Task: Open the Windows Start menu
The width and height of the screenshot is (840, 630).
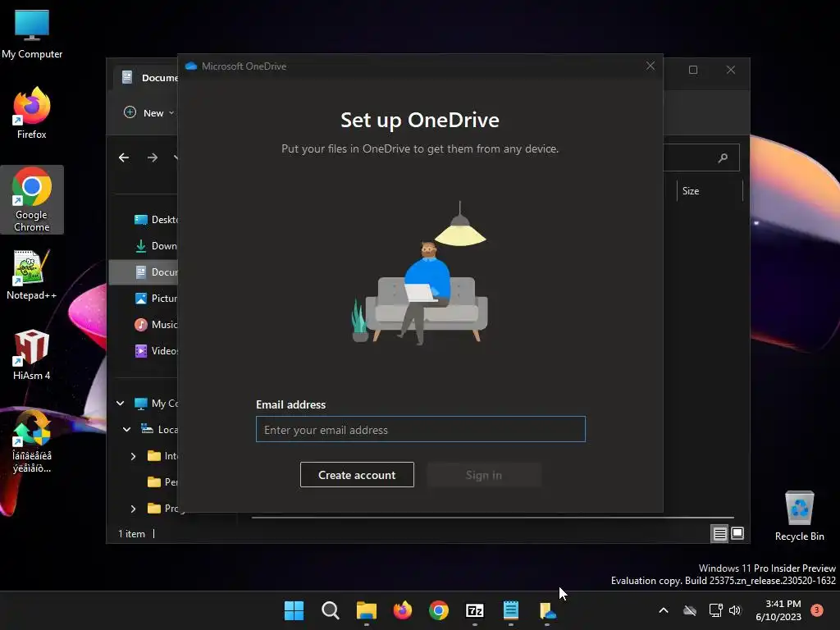Action: coord(294,610)
